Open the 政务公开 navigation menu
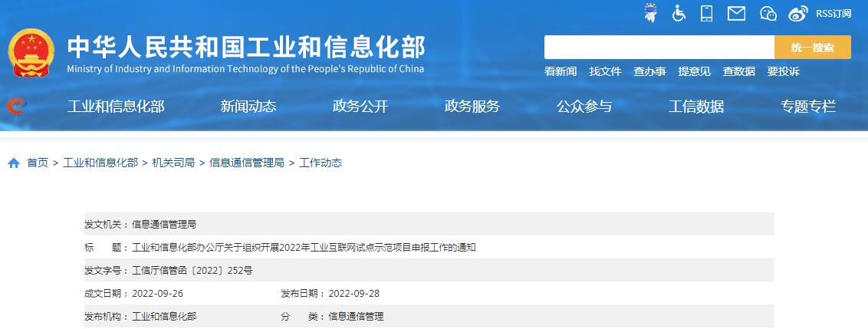This screenshot has height=329, width=868. click(360, 107)
